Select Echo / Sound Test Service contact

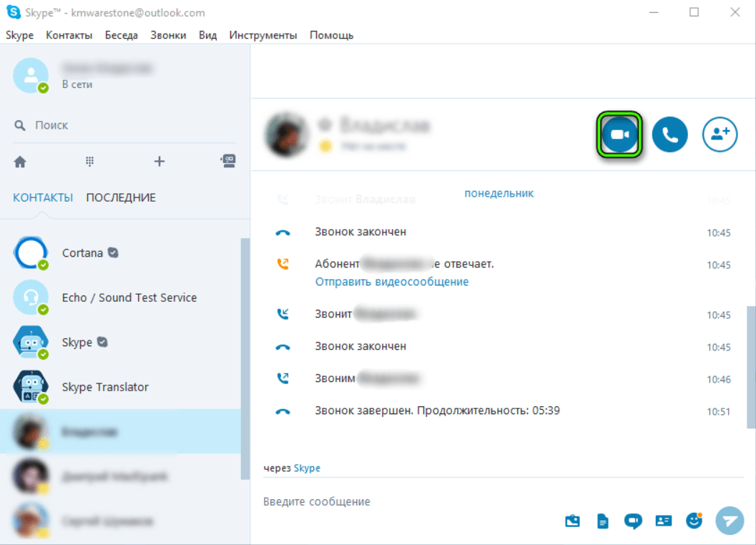pyautogui.click(x=129, y=298)
